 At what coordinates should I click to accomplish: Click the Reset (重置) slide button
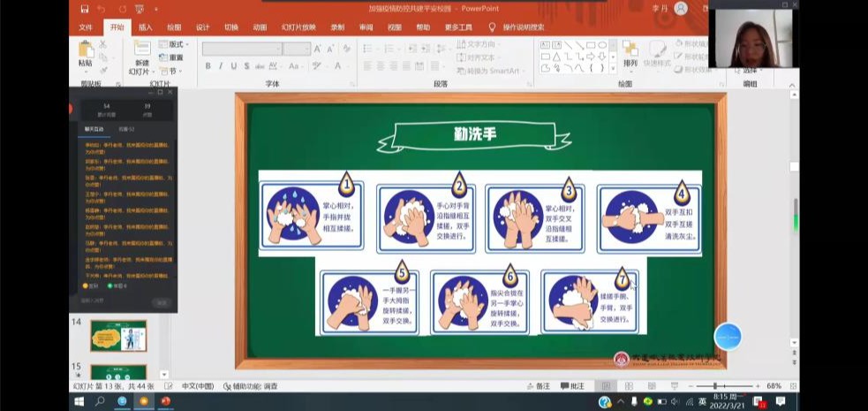(x=175, y=57)
